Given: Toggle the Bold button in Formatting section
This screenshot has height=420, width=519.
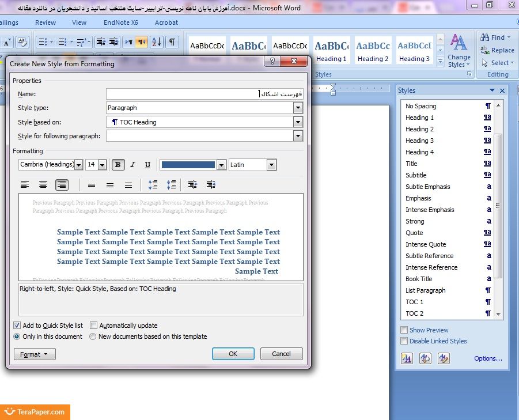Looking at the screenshot, I should click(x=118, y=165).
